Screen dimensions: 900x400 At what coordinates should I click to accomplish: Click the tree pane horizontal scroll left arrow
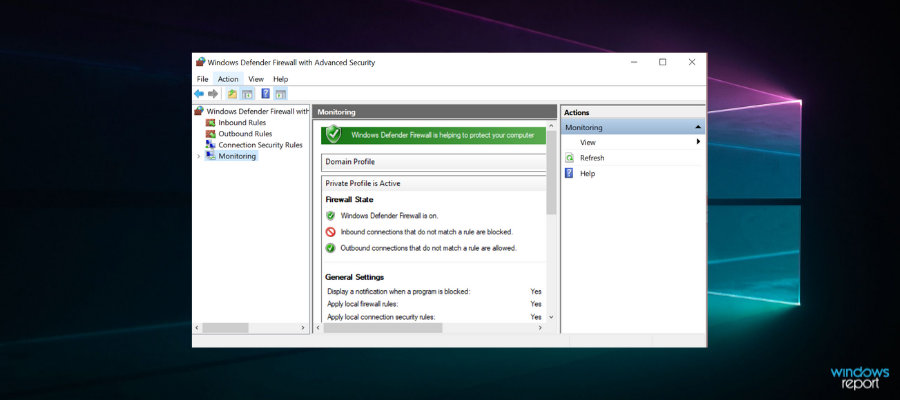coord(197,328)
